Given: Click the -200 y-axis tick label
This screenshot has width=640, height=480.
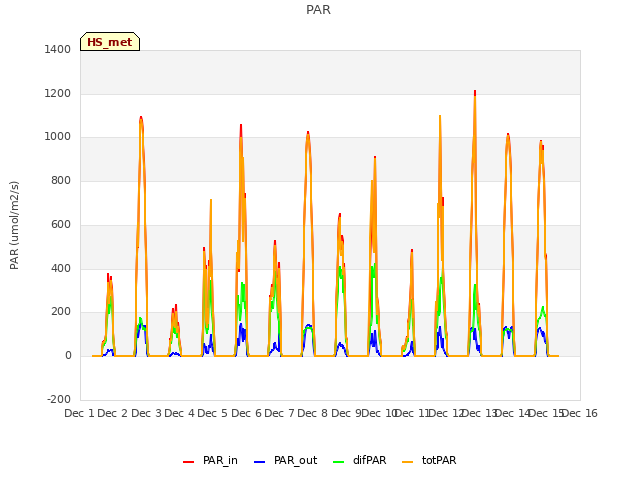Looking at the screenshot, I should [59, 399].
